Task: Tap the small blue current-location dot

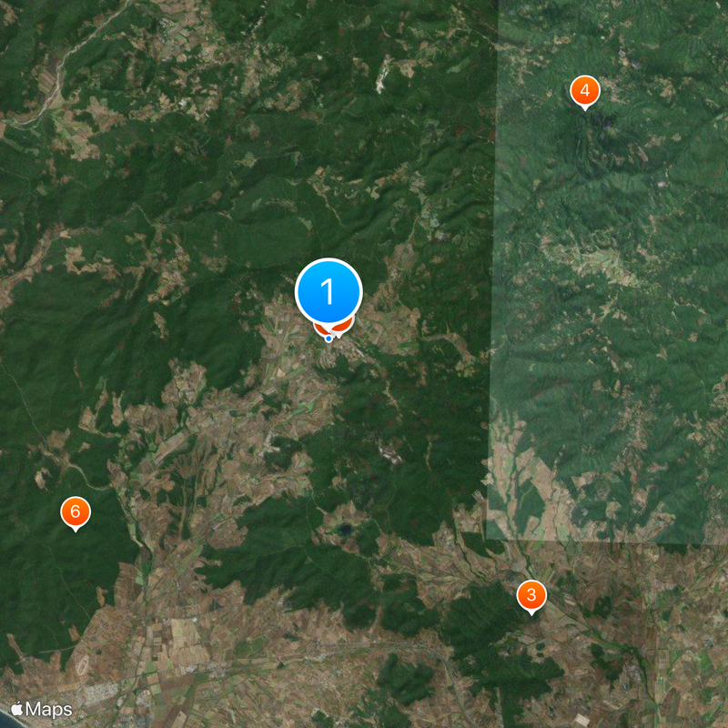Action: tap(329, 339)
